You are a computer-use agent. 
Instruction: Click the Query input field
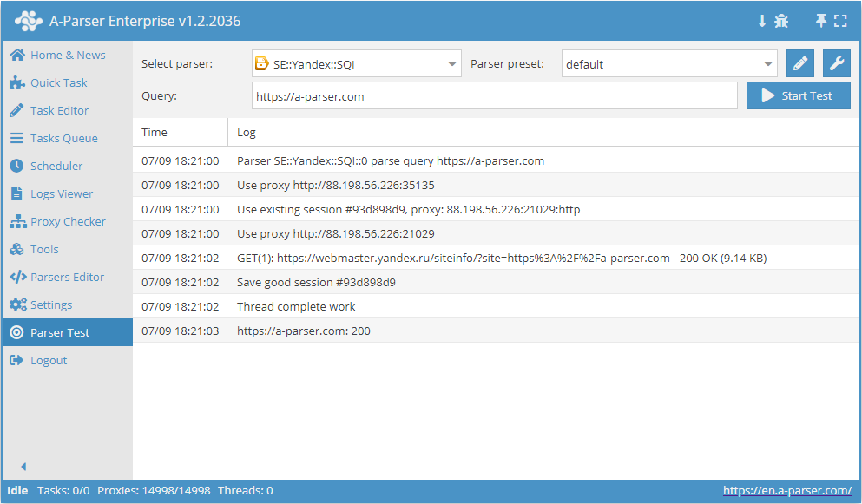coord(494,96)
